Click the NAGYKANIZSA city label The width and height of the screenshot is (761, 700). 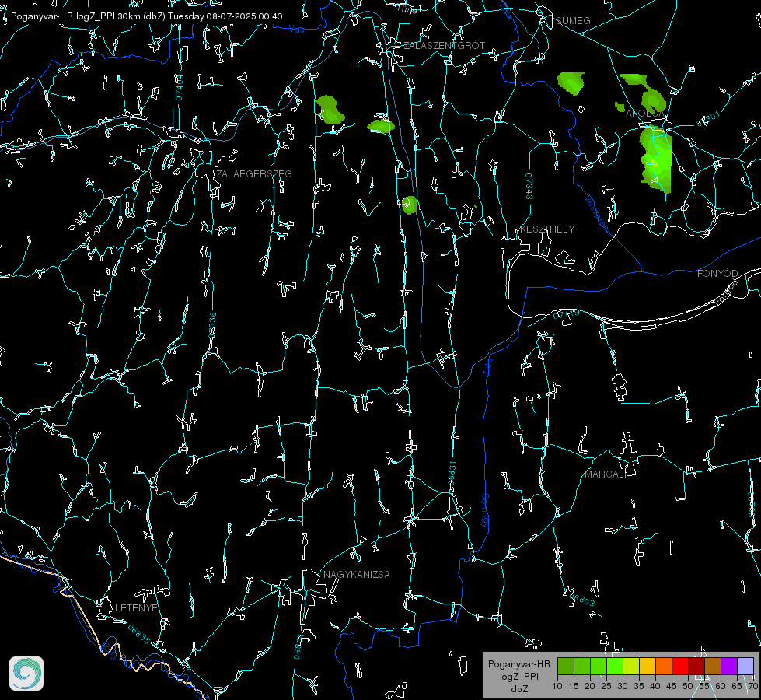[357, 575]
